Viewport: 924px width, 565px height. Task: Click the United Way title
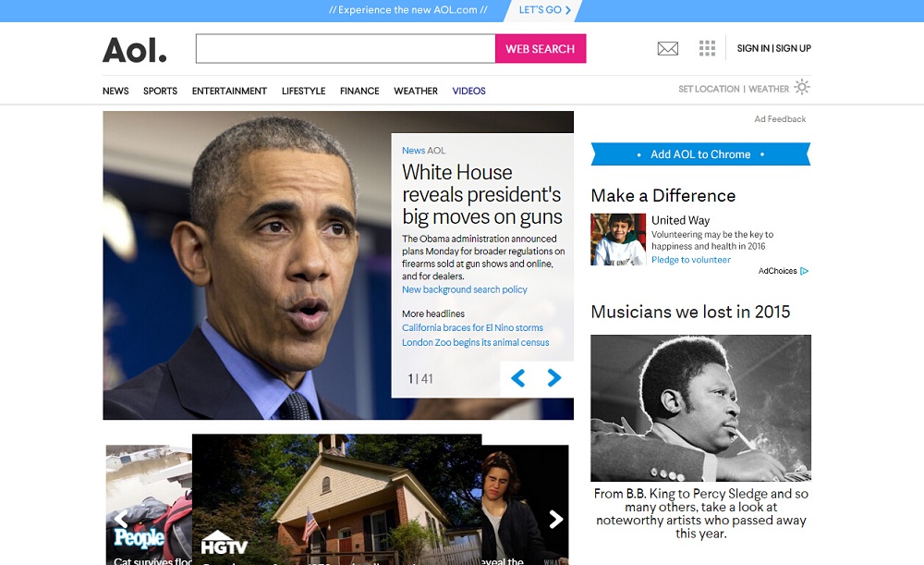681,220
